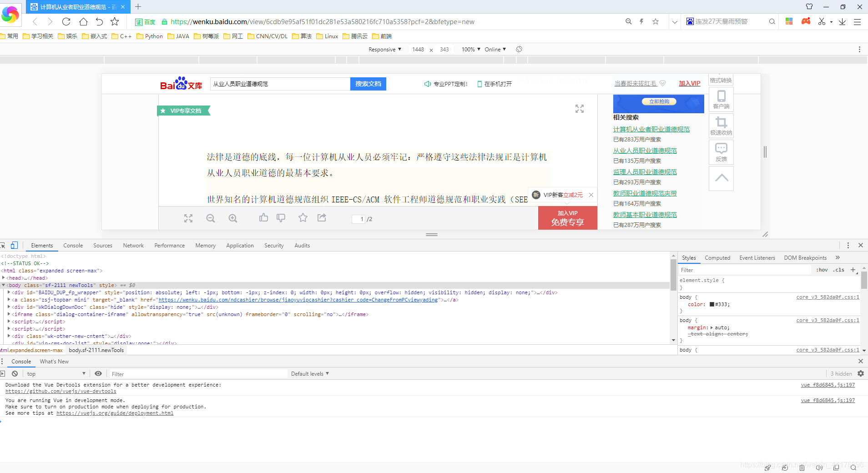Click the fullscreen icon in document toolbar
Viewport: 868px width, 473px height.
pos(188,218)
